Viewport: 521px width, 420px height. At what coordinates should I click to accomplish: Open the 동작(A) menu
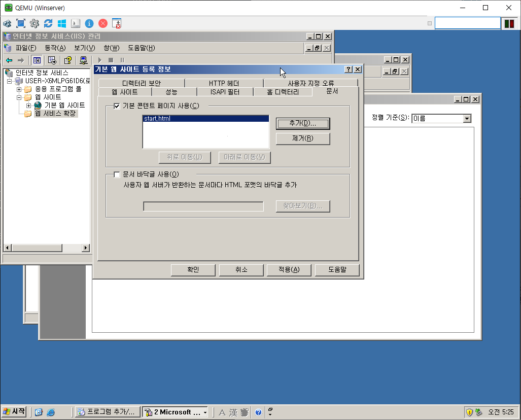[55, 48]
